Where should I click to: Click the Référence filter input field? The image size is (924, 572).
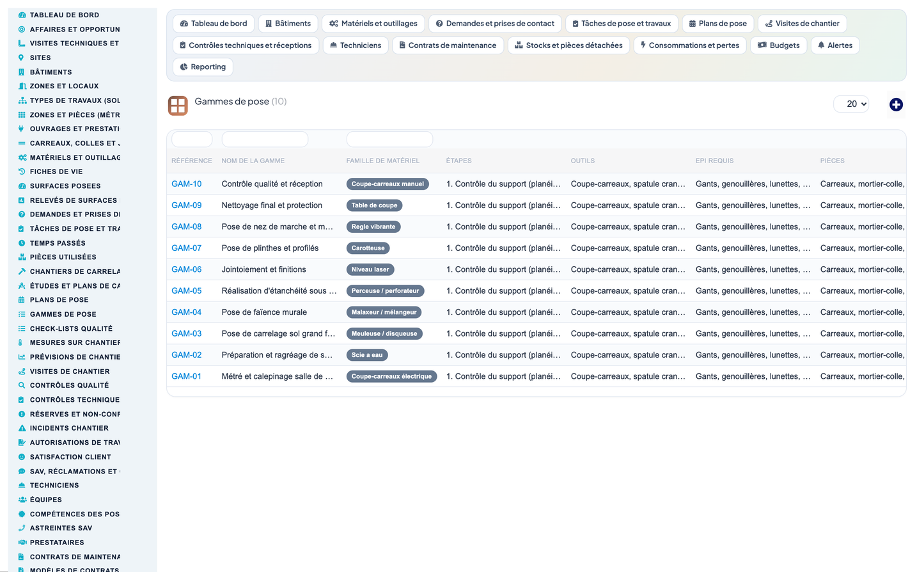pos(192,139)
